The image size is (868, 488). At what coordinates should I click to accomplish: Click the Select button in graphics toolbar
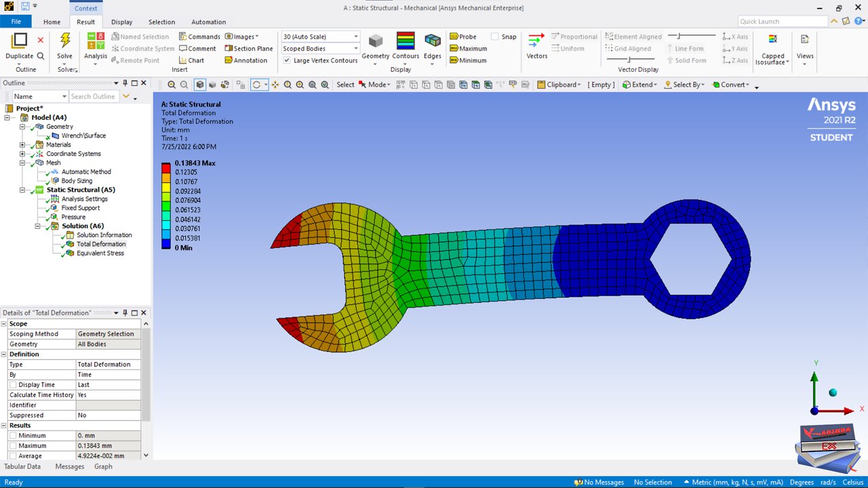click(345, 85)
